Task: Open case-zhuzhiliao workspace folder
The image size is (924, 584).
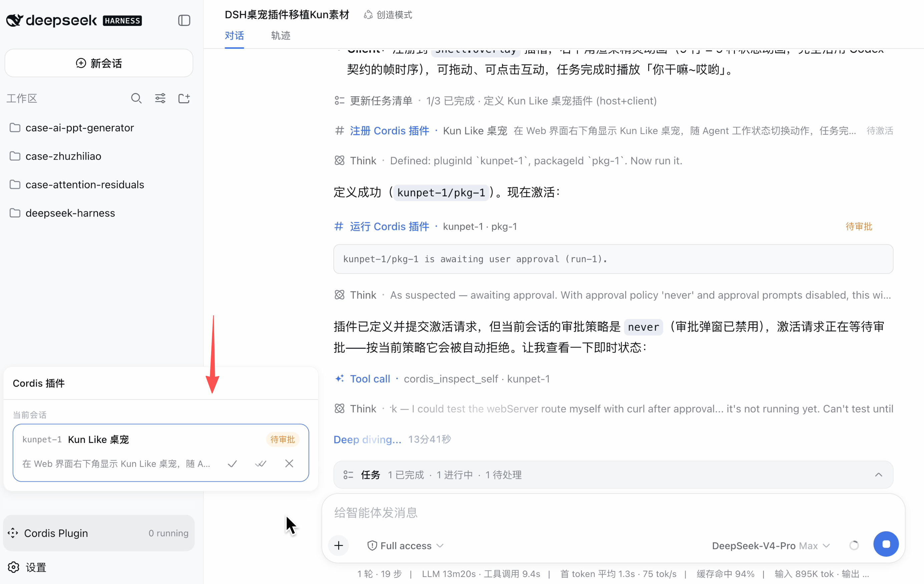Action: pos(99,156)
